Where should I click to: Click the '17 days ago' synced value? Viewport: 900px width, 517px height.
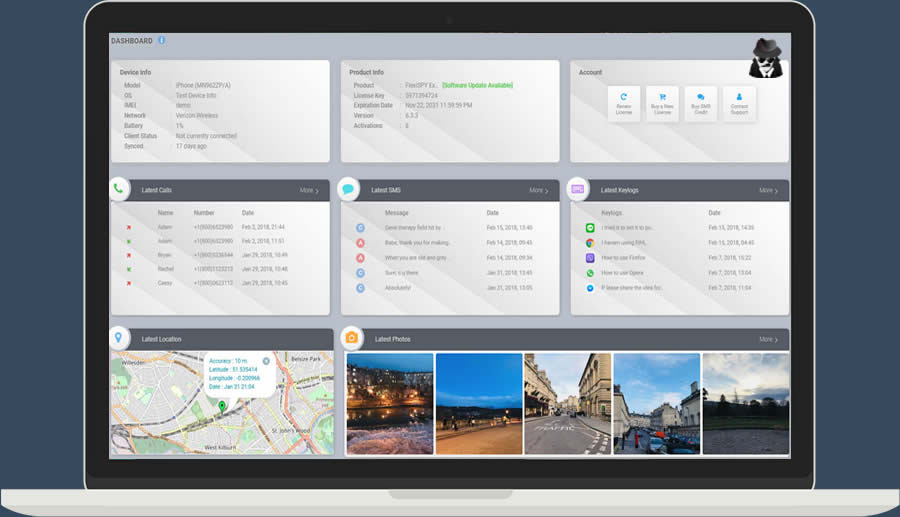[x=191, y=146]
